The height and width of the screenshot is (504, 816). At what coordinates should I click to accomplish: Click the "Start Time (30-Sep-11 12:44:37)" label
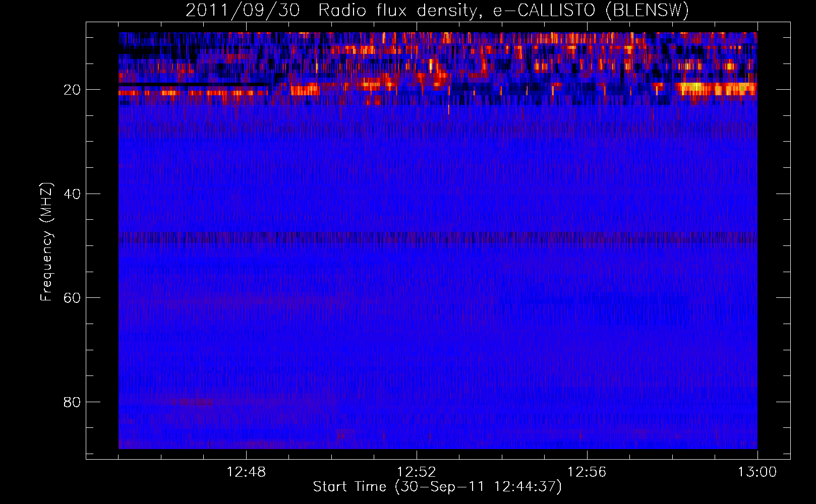[437, 487]
